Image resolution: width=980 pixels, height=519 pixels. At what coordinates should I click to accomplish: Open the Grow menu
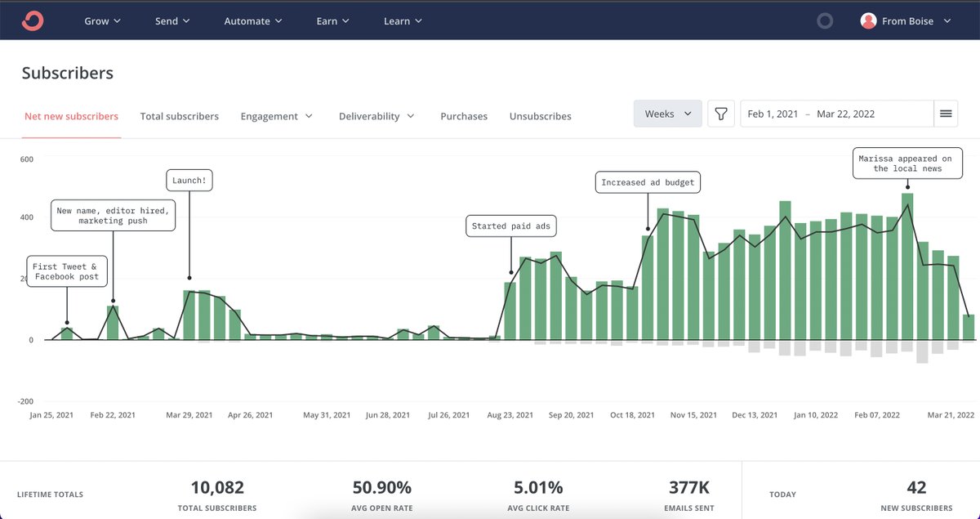(103, 21)
